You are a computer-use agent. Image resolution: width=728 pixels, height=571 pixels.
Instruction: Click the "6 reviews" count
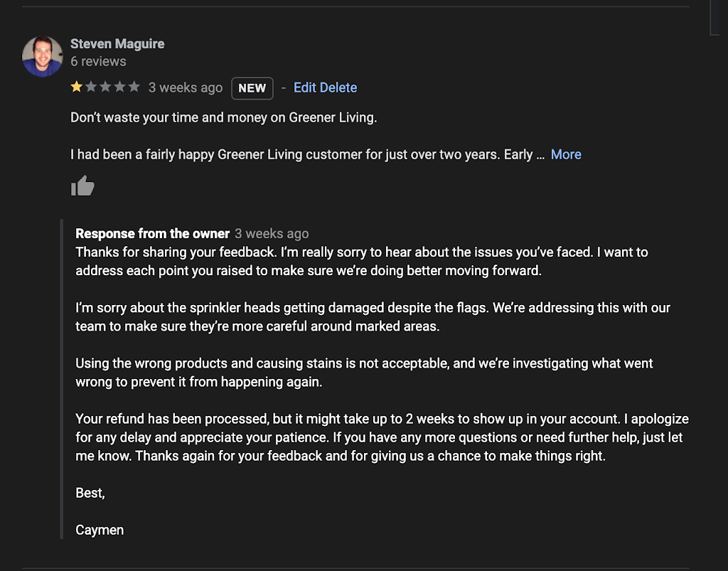point(98,61)
